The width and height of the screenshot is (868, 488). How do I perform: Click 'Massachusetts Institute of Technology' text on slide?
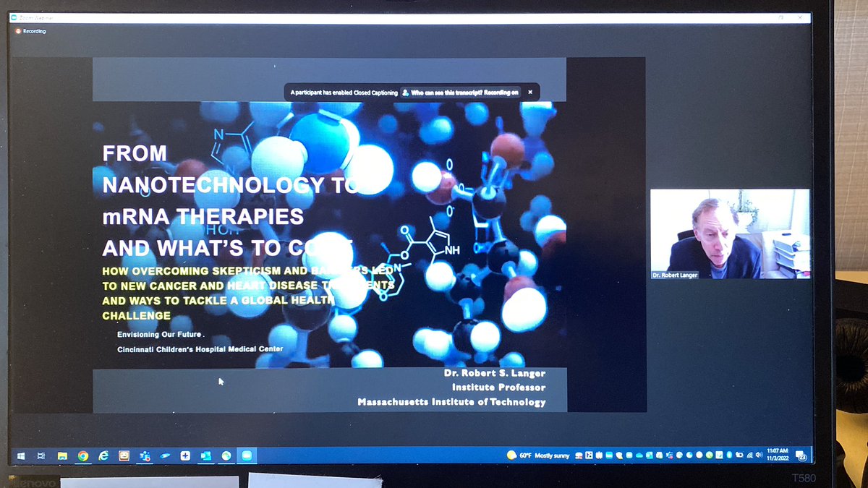click(451, 402)
